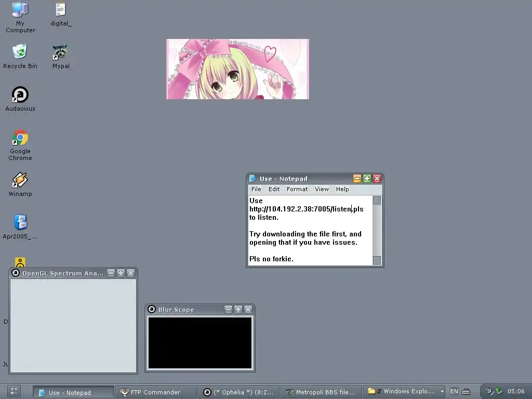The width and height of the screenshot is (532, 399).
Task: Click the black Blur Scope visualization area
Action: click(200, 343)
